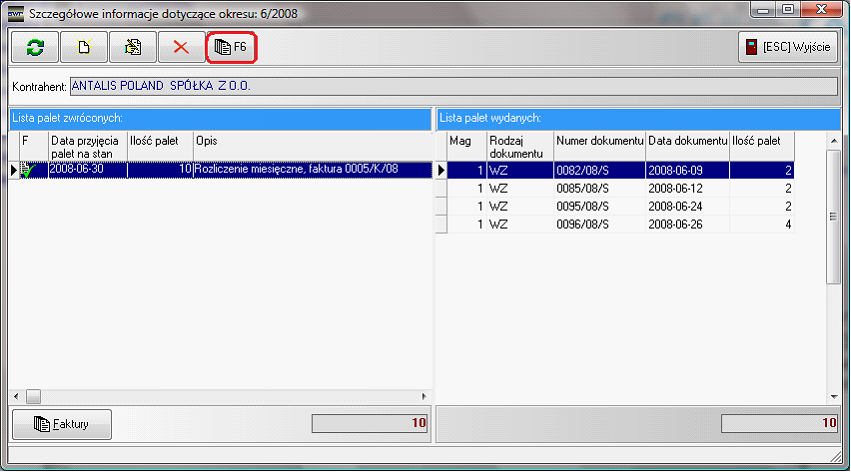Add a new entry with the blank page icon

click(84, 47)
